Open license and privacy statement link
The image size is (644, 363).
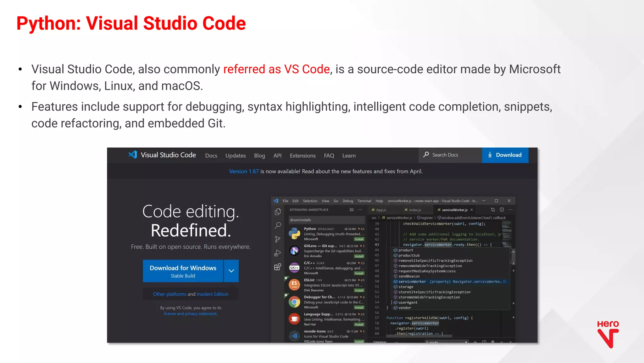(191, 314)
